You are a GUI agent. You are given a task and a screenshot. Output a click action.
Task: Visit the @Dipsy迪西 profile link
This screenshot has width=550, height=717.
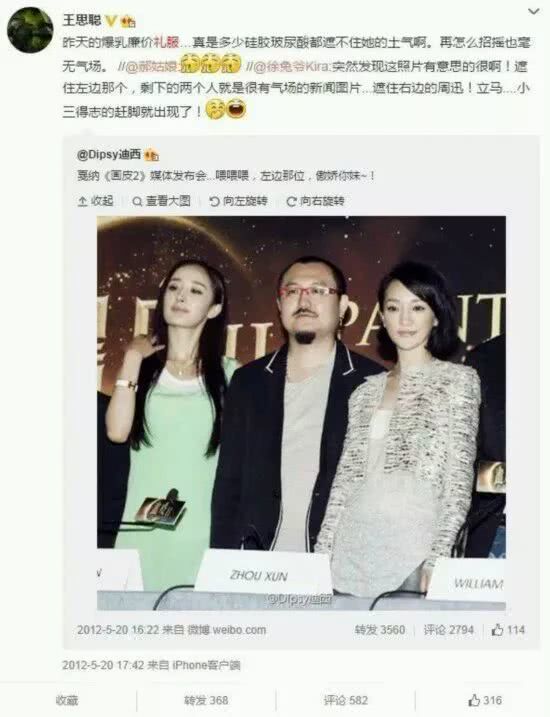(109, 155)
